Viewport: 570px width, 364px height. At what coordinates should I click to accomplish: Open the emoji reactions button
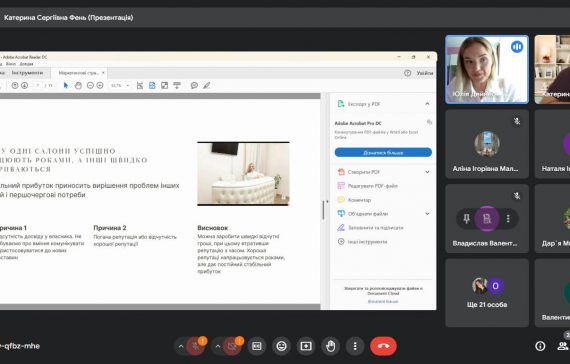click(x=281, y=346)
